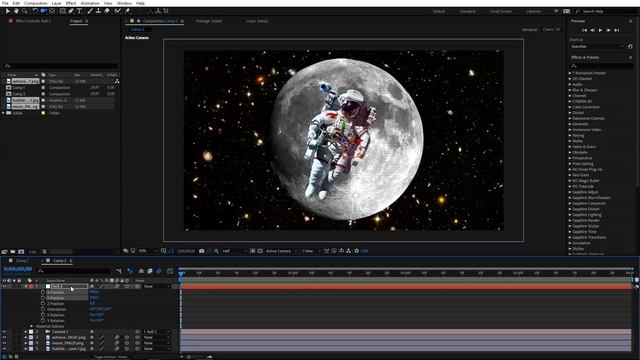Create new composition from Project panel footer
640x360 pixels.
pyautogui.click(x=21, y=252)
